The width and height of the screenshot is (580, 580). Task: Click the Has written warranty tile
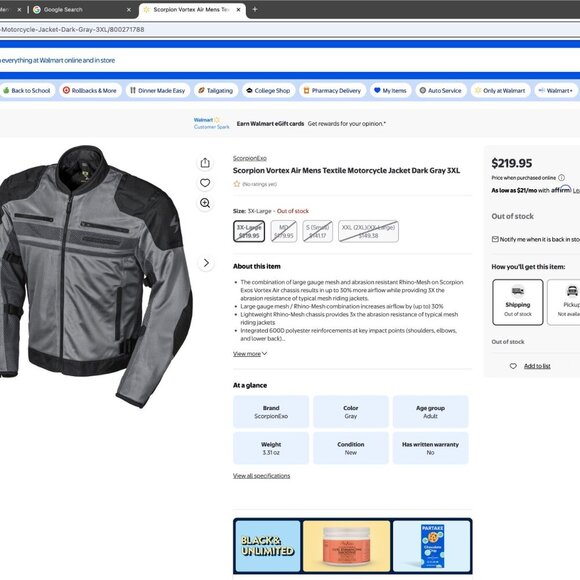[x=430, y=448]
